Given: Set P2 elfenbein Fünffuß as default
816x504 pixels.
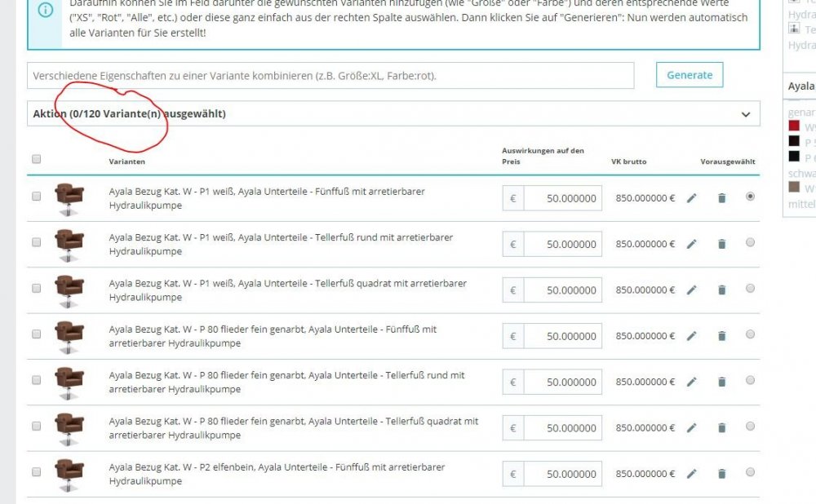Looking at the screenshot, I should click(750, 471).
